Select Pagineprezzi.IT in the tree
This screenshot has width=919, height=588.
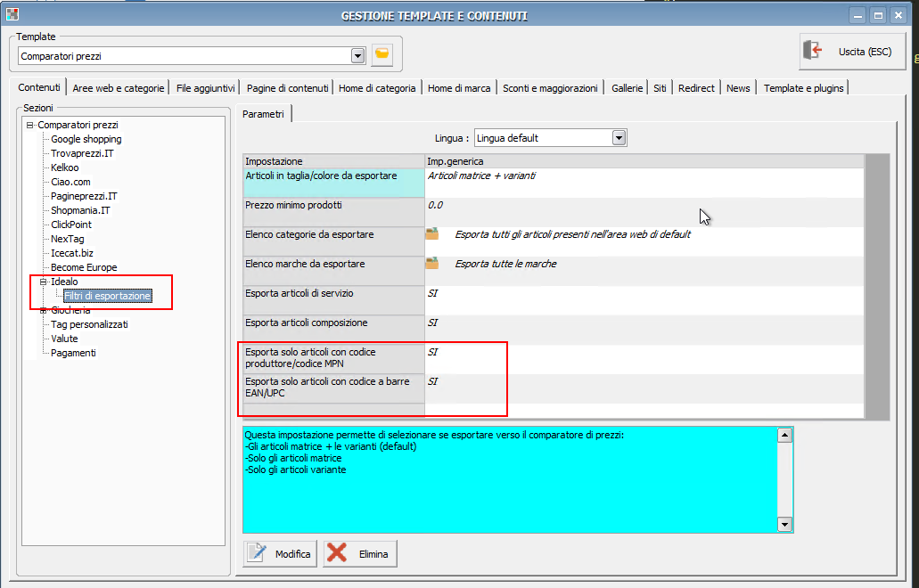point(84,196)
